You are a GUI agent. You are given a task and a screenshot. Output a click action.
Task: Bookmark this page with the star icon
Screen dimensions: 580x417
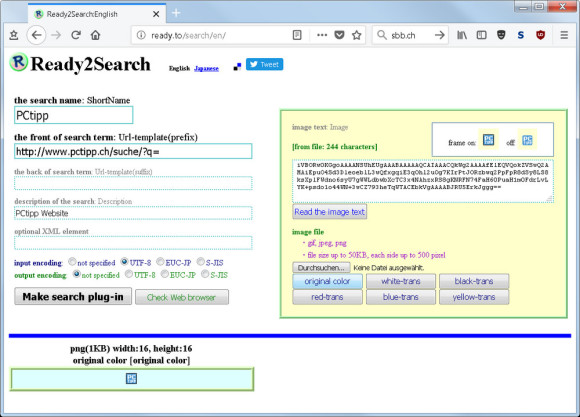[357, 35]
